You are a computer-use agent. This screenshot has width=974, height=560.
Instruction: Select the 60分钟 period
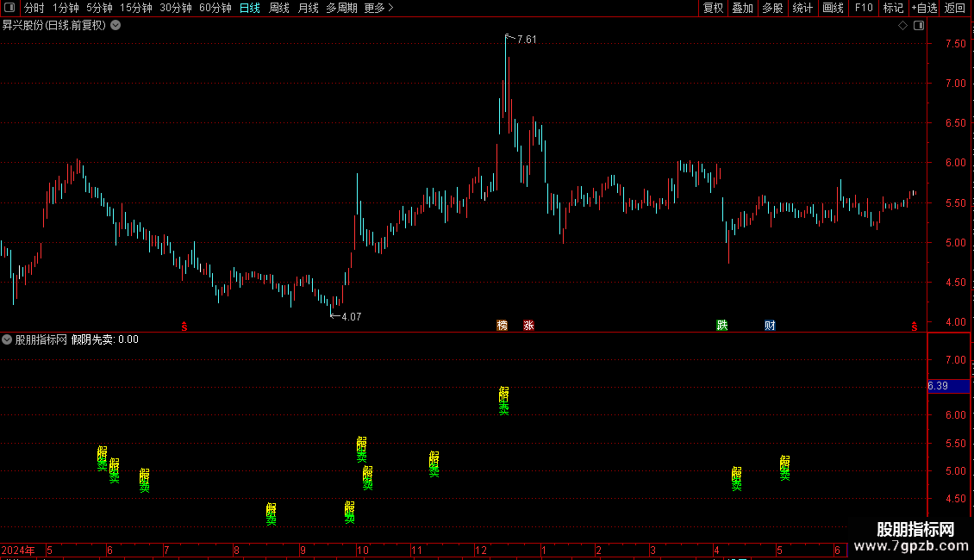coord(215,8)
